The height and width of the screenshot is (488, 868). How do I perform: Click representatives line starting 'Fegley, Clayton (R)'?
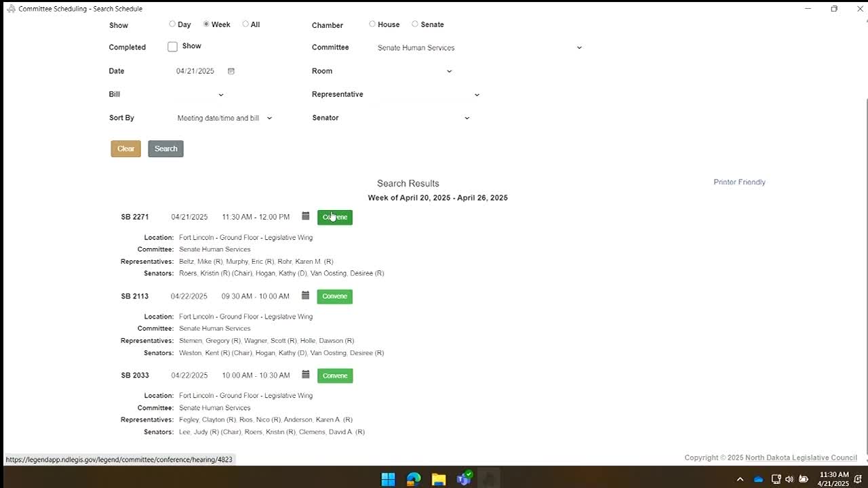pyautogui.click(x=266, y=420)
